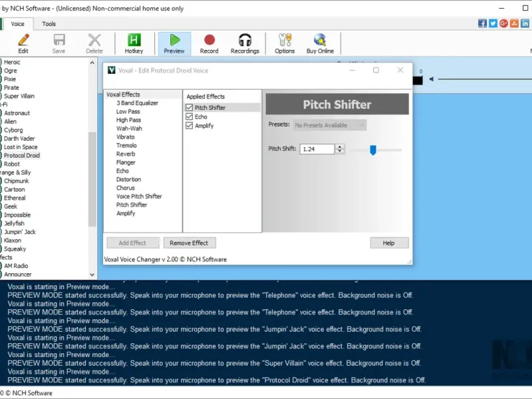Click the orange share icon beside Google Plus
532x399 pixels.
pos(514,23)
